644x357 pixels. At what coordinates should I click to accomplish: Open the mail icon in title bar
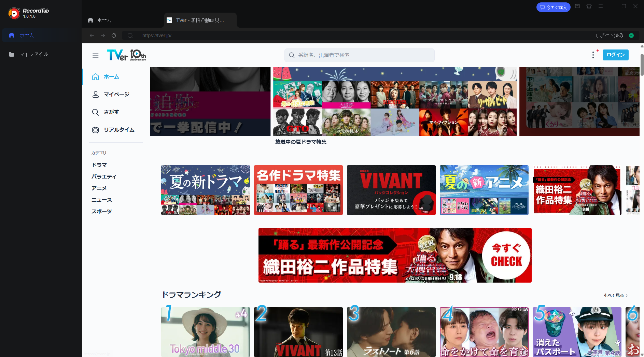pos(577,6)
